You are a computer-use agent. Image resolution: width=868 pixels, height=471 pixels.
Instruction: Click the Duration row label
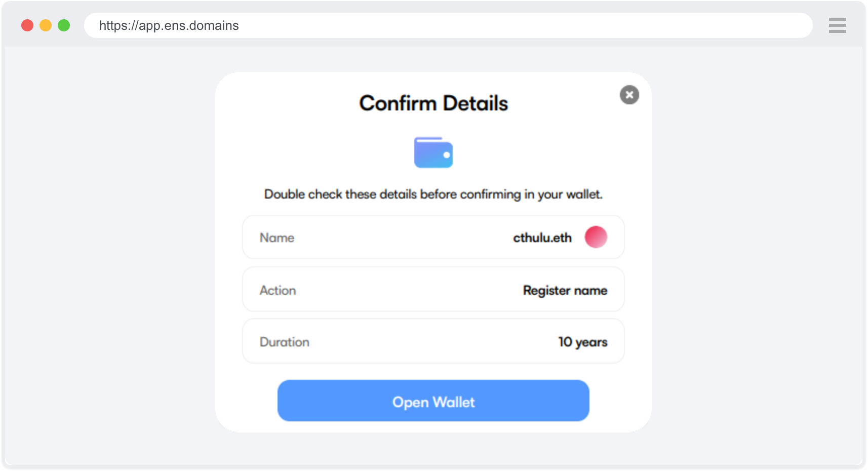tap(284, 342)
